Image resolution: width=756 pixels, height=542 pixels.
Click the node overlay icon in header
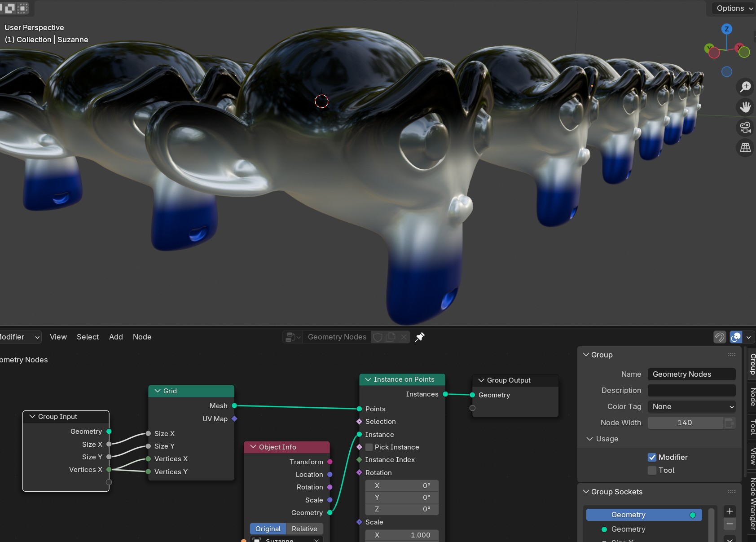[736, 337]
